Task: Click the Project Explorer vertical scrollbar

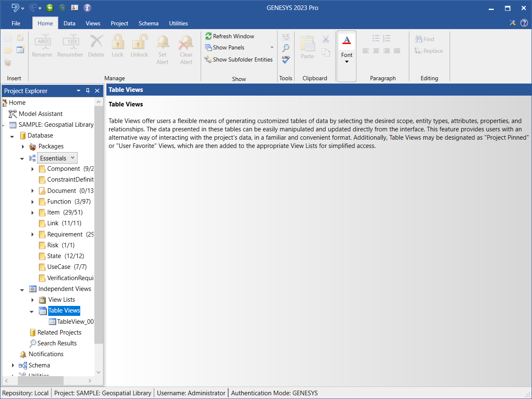Action: [99, 224]
